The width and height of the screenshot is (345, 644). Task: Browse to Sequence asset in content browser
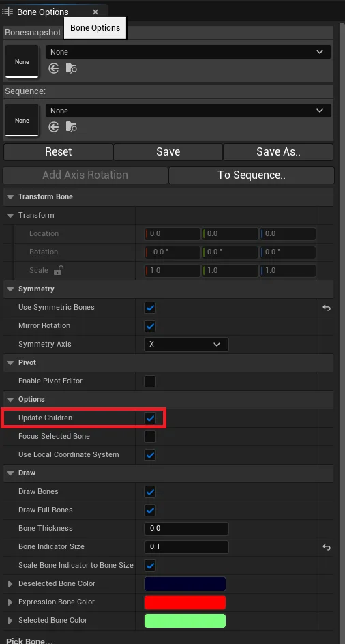click(72, 127)
